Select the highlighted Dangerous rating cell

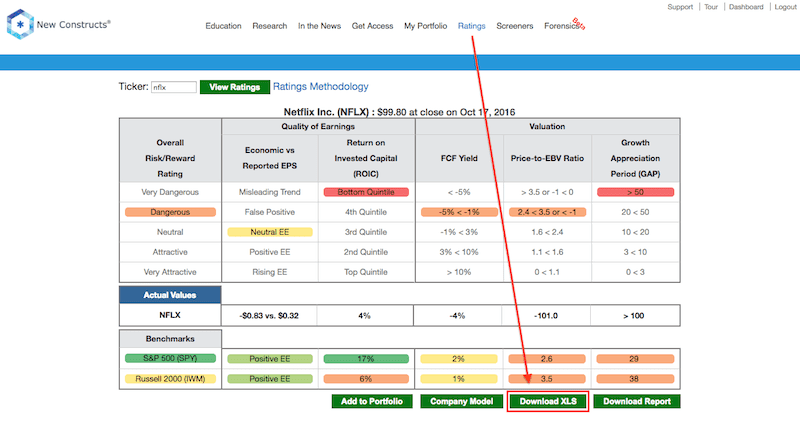(x=170, y=212)
